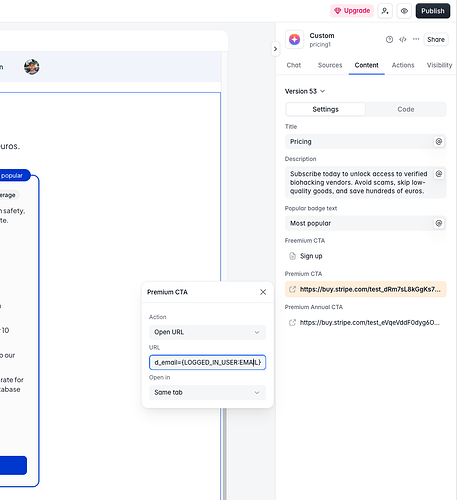The image size is (457, 500).
Task: Click the embed code brackets icon
Action: [x=402, y=39]
